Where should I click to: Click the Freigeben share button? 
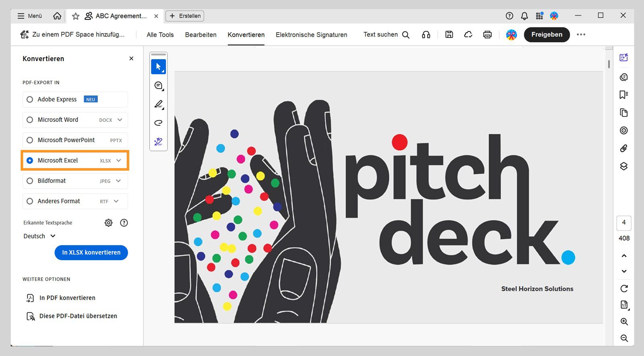(x=547, y=35)
